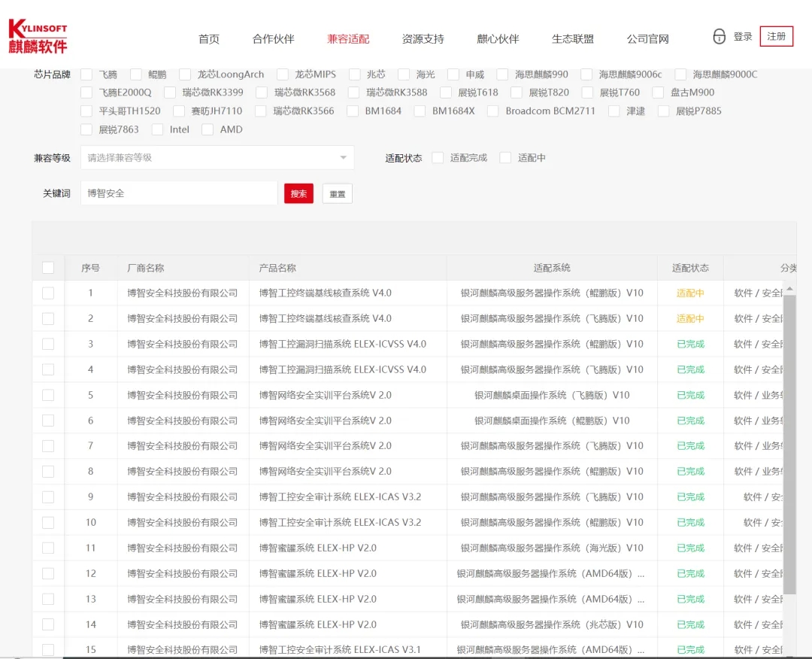Screen dimensions: 812x659
Task: Select row 5 checkbox
Action: tap(48, 395)
